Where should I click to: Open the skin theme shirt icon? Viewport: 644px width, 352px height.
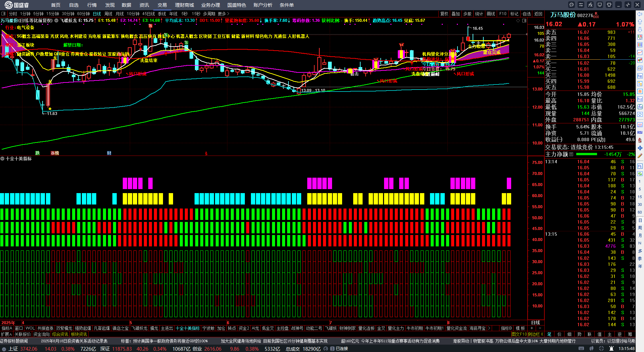coord(609,5)
